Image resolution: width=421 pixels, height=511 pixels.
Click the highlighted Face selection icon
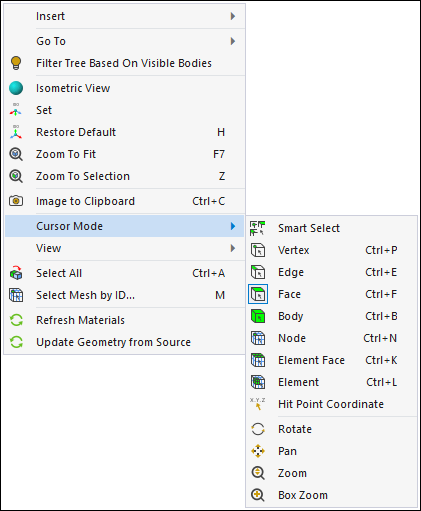[x=258, y=294]
